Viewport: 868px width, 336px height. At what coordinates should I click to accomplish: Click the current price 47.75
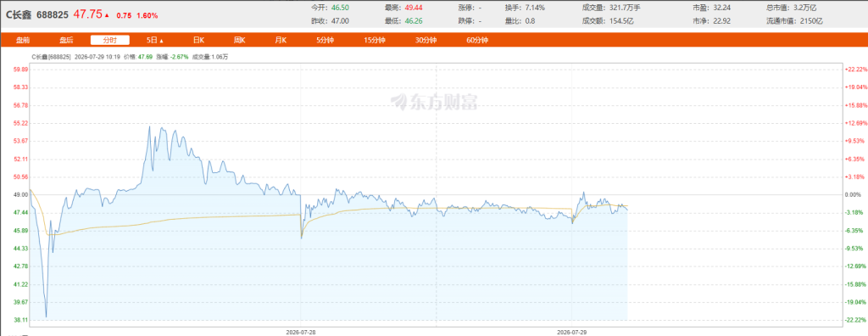click(x=87, y=14)
